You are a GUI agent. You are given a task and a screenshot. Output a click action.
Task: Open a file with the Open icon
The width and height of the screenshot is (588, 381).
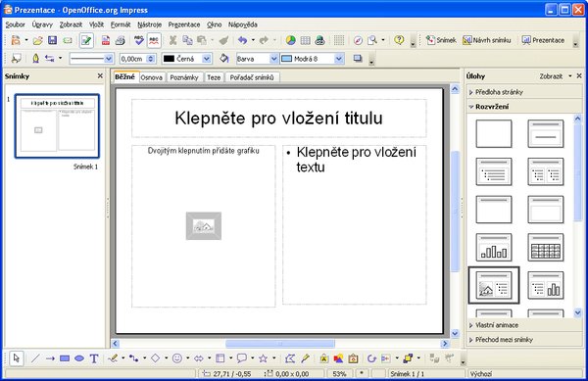click(x=37, y=40)
